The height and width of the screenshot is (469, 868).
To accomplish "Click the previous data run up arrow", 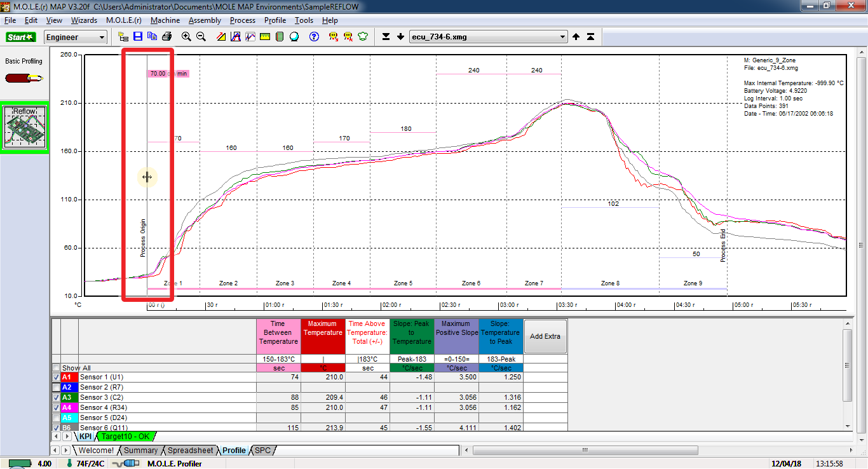I will pos(576,37).
